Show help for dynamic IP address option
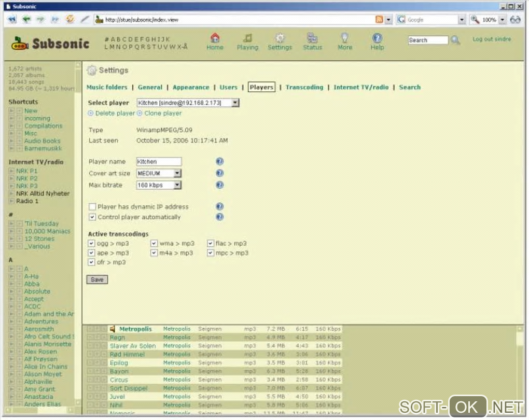The height and width of the screenshot is (420, 529). 219,206
